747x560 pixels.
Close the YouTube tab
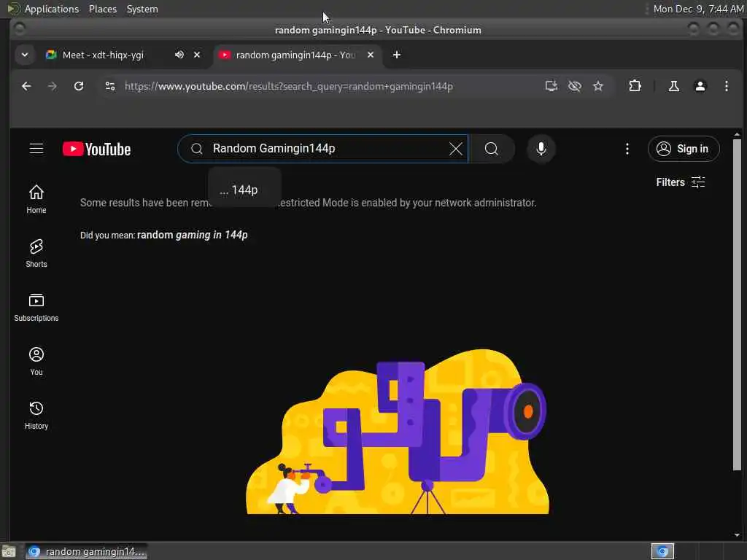pos(370,55)
